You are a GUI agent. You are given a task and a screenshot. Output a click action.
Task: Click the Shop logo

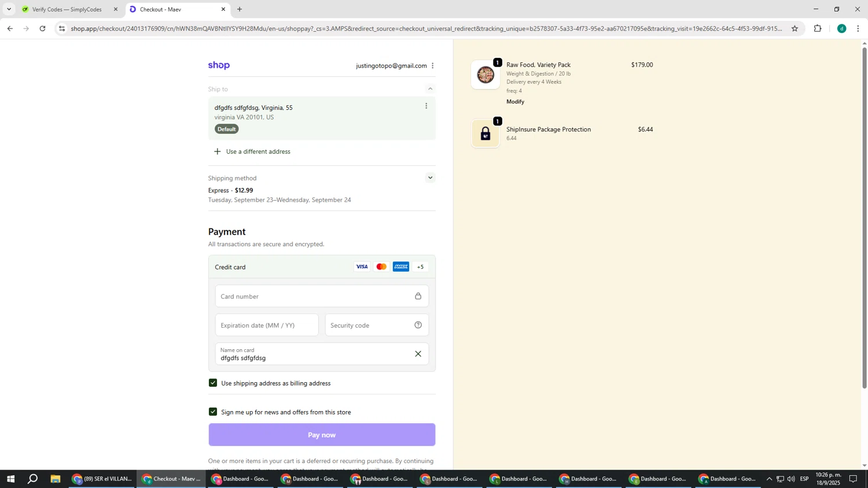tap(219, 65)
